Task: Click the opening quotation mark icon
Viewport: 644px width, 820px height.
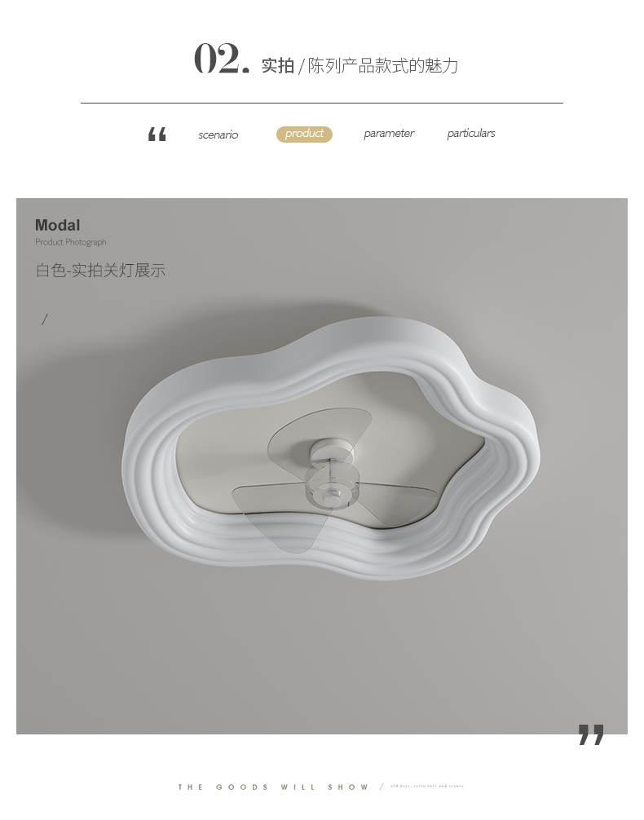Action: (157, 134)
